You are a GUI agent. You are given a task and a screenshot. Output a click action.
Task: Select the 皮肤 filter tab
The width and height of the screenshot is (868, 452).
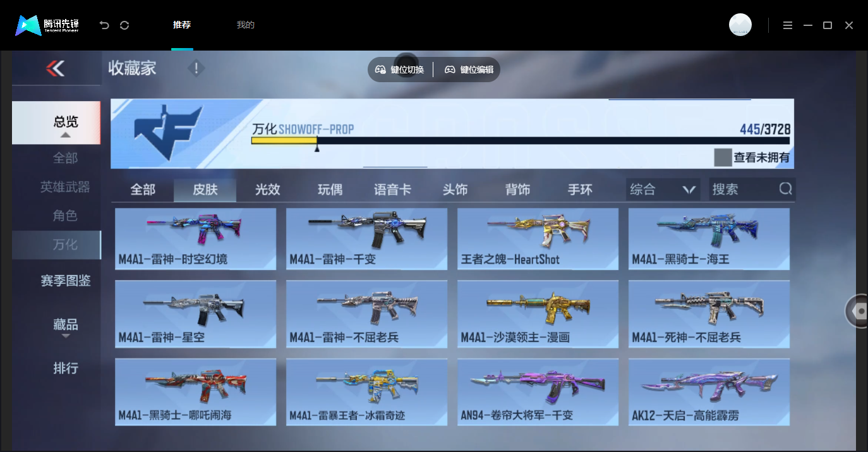tap(205, 190)
